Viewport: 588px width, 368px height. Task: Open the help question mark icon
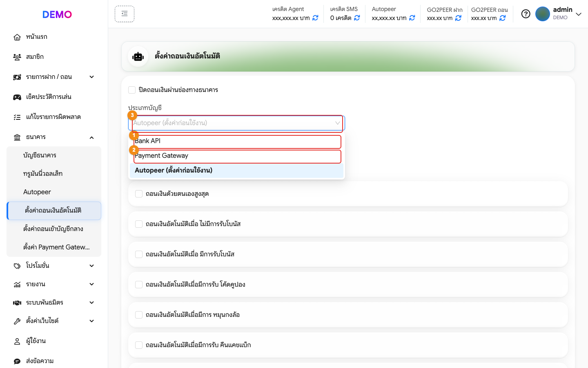click(x=526, y=14)
